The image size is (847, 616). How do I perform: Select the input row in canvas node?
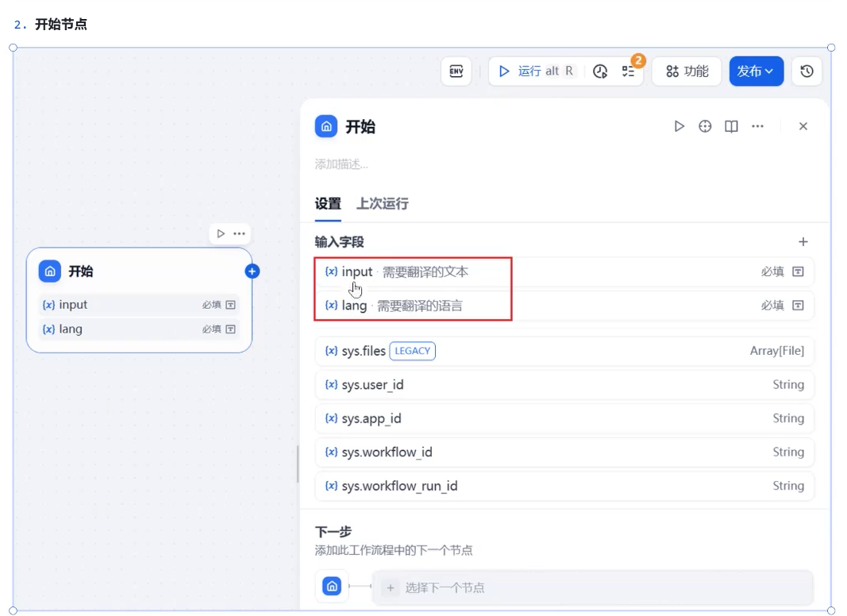click(140, 305)
